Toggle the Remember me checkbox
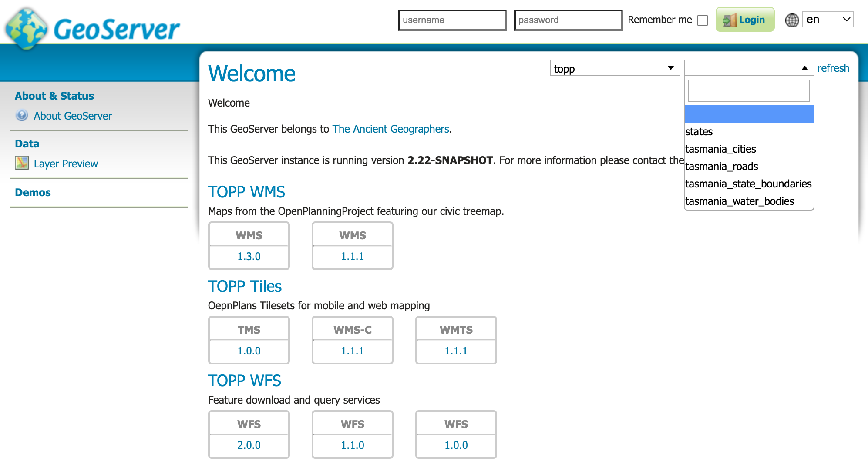This screenshot has height=468, width=868. 702,20
